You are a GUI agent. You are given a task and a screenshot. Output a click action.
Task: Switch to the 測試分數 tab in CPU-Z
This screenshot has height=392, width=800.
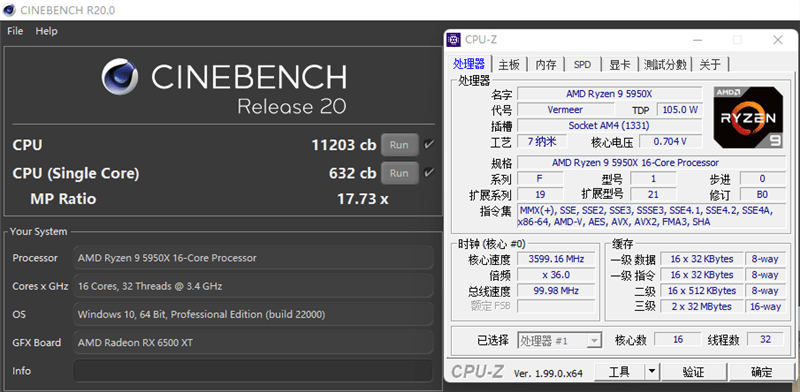[665, 65]
